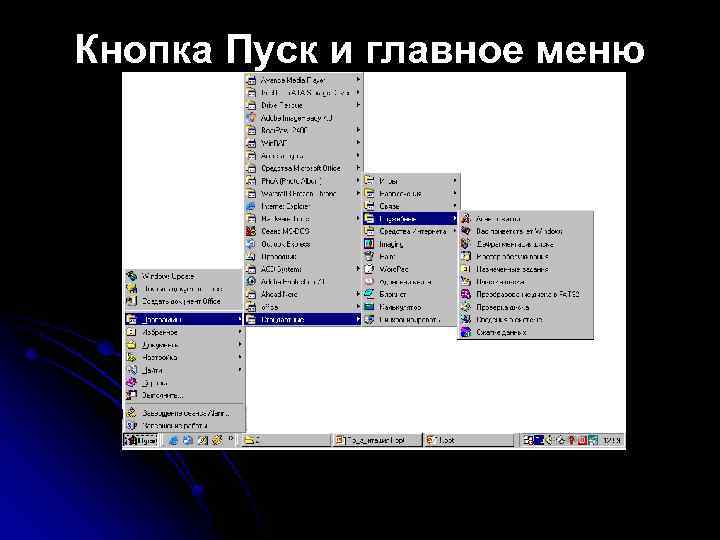The image size is (720, 540).
Task: Click the Сжатие данных icon
Action: 466,332
